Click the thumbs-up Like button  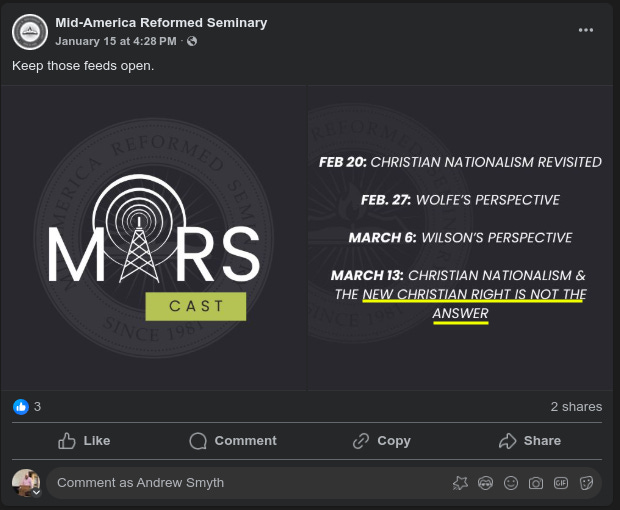84,441
